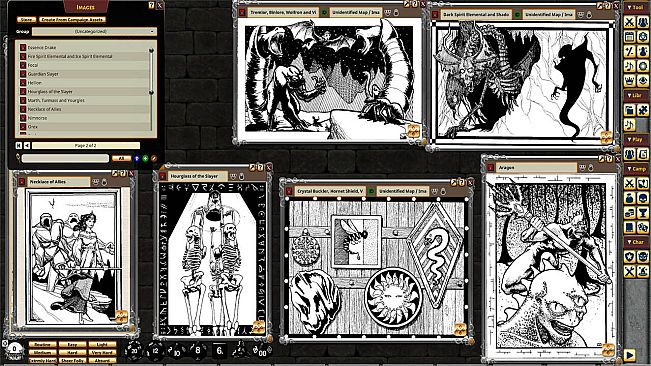The width and height of the screenshot is (651, 366).
Task: Open the money bag items icon in Camp
Action: (x=629, y=198)
